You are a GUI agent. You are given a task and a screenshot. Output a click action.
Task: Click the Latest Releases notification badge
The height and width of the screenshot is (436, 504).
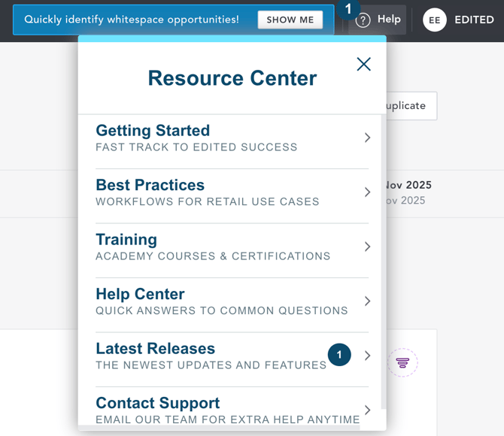coord(339,355)
